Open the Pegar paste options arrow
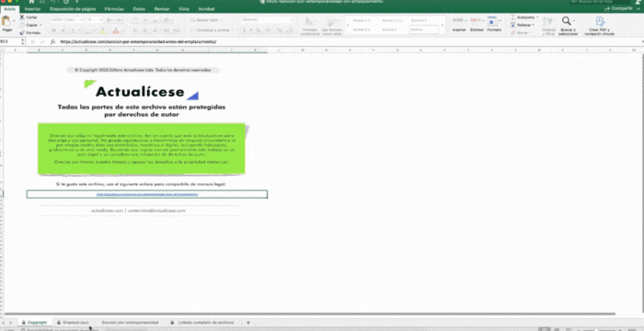 (14, 21)
